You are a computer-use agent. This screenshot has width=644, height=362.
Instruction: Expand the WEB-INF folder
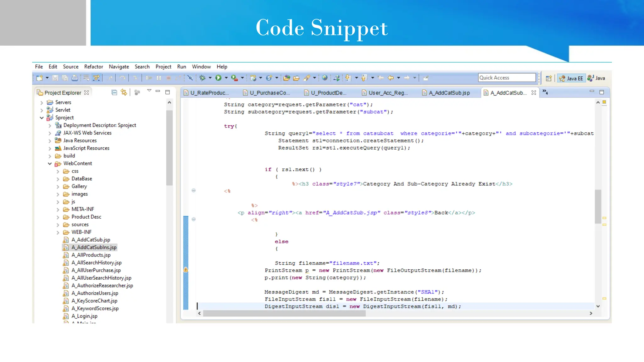58,233
